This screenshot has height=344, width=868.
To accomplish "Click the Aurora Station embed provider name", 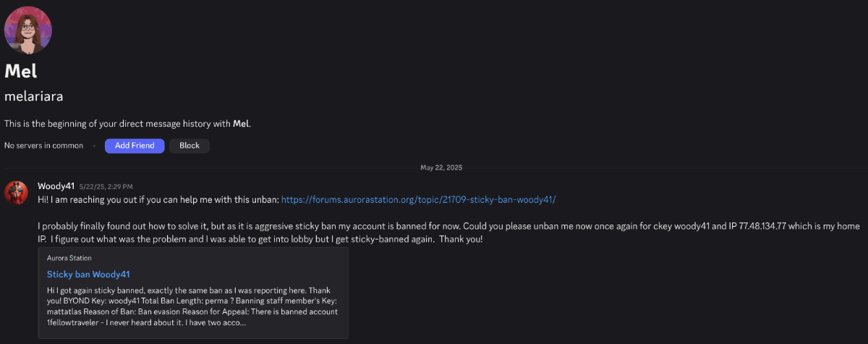I will (69, 258).
